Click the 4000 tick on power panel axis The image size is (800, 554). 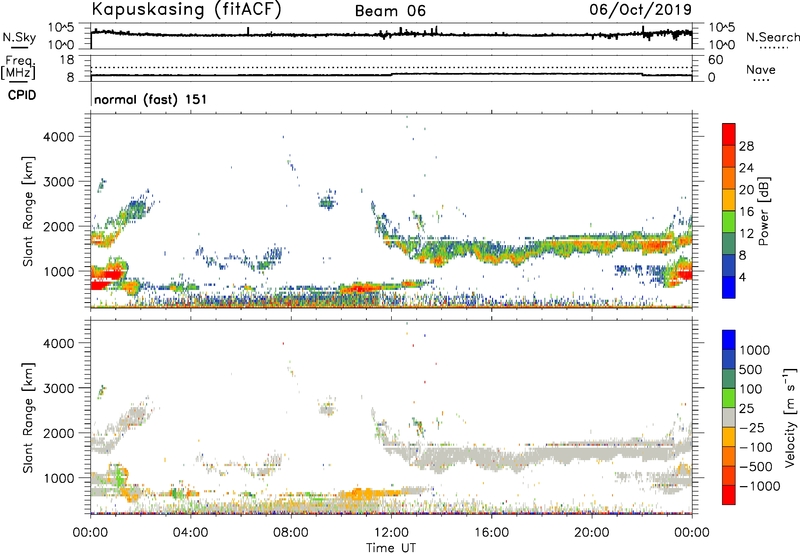pos(59,137)
